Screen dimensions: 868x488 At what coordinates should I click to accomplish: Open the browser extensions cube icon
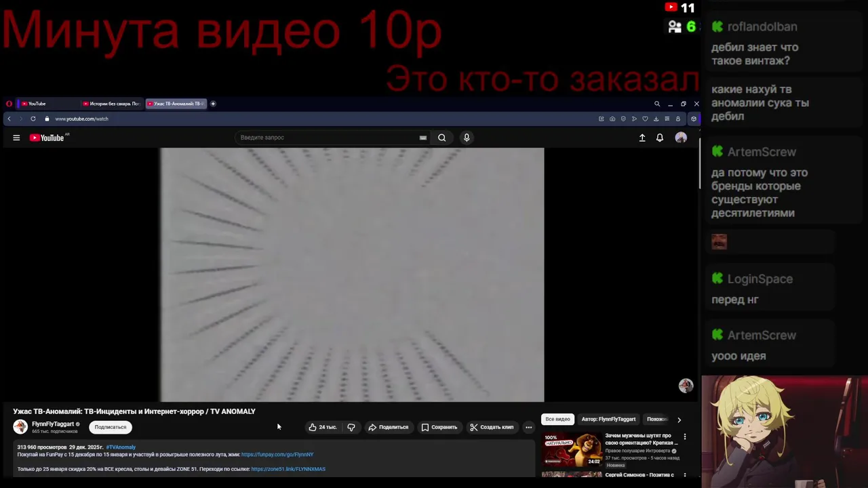pos(693,119)
